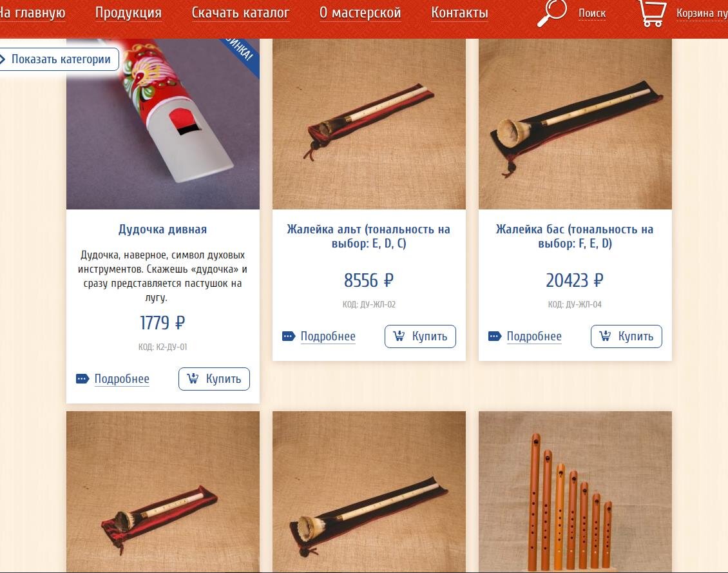Open Продукция menu item

(x=128, y=13)
